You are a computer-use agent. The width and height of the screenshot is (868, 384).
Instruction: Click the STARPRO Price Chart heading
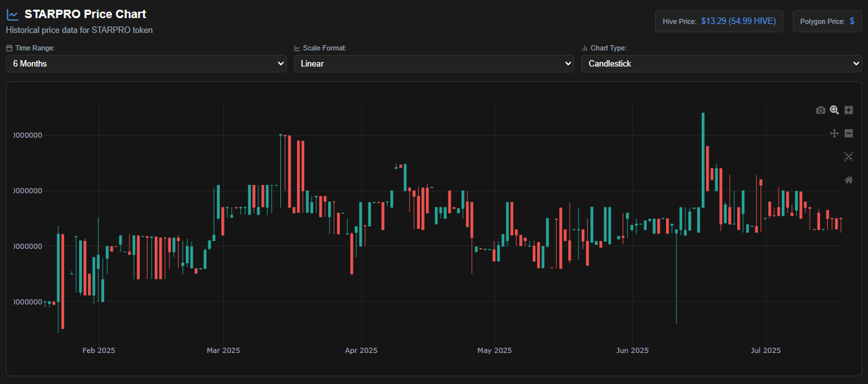(85, 14)
